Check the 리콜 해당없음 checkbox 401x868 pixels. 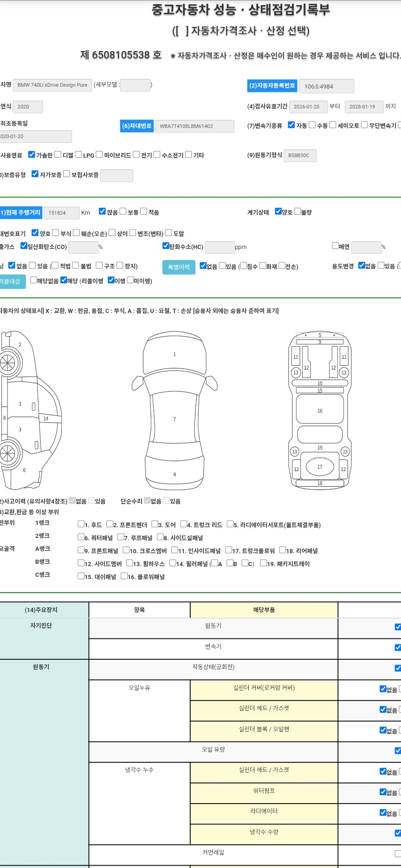33,280
